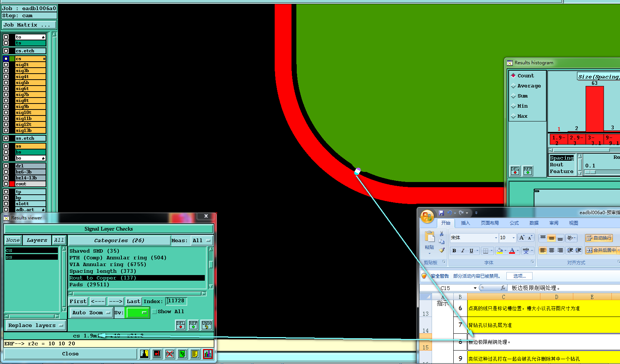Click the Copy icon in Excel ribbon
The height and width of the screenshot is (364, 620).
(442, 242)
